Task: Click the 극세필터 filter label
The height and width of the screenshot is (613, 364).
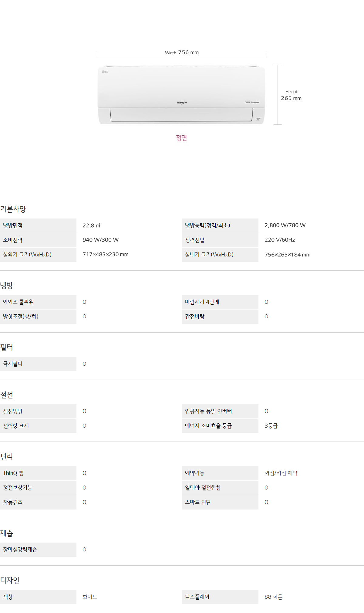Action: [x=13, y=364]
